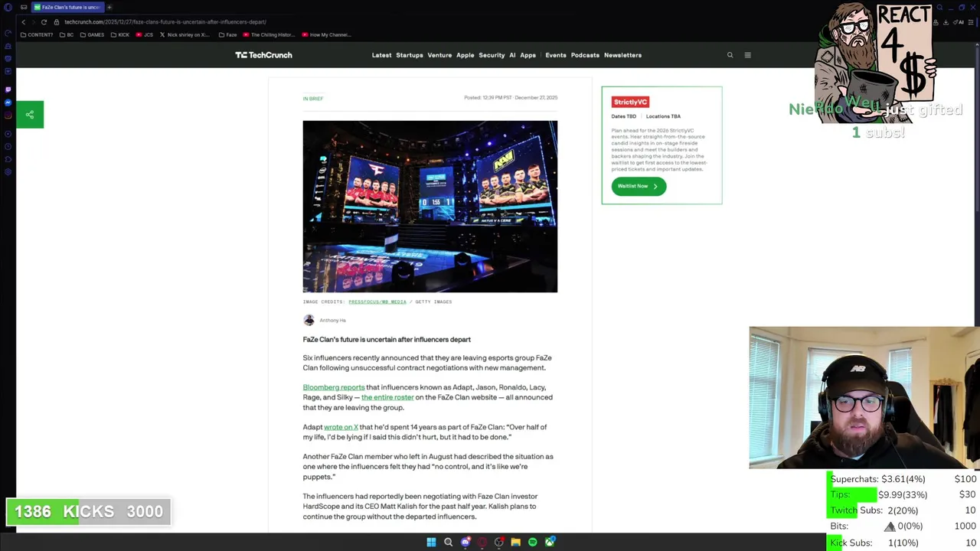The image size is (980, 551).
Task: Click the PRESSFOCUS/MB MEDIA image credit link
Action: [x=377, y=302]
